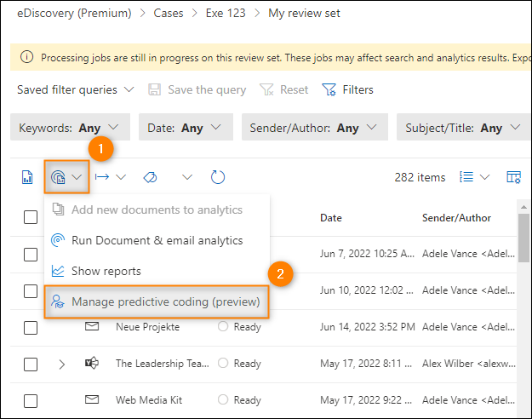Open the Sender/Author: Any filter dropdown
Viewport: 532px width, 419px height.
[x=315, y=128]
